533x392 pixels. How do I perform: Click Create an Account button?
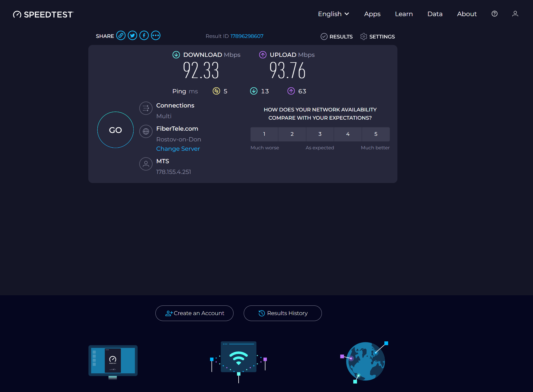(x=194, y=313)
